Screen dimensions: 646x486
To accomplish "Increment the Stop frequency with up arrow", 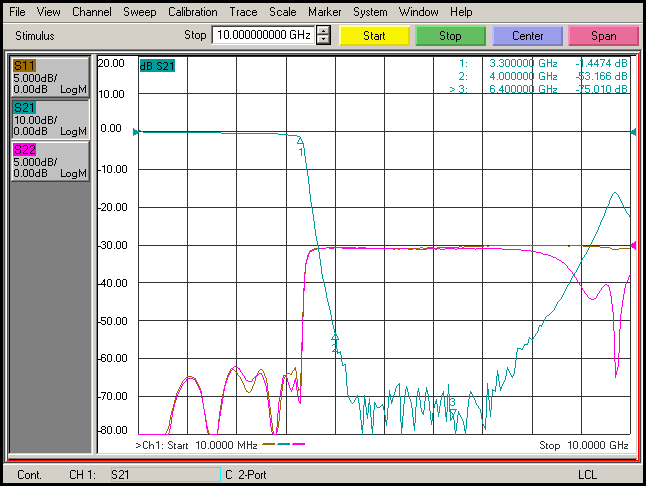I will click(323, 30).
